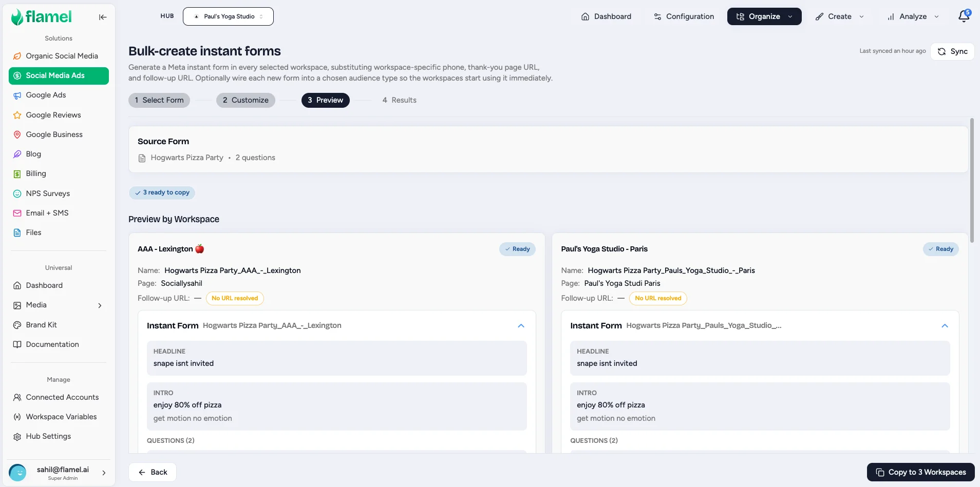Click the Connected Accounts people icon

[x=17, y=397]
